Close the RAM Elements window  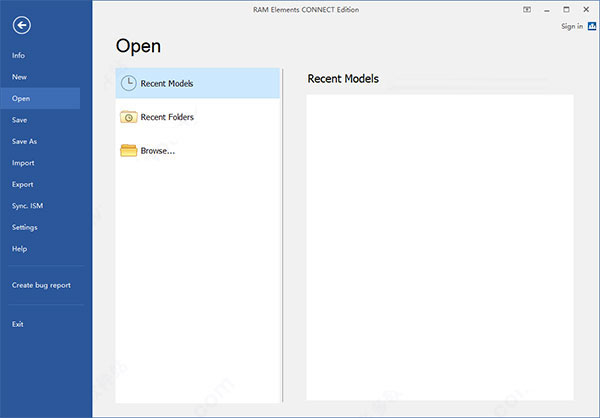[x=586, y=10]
